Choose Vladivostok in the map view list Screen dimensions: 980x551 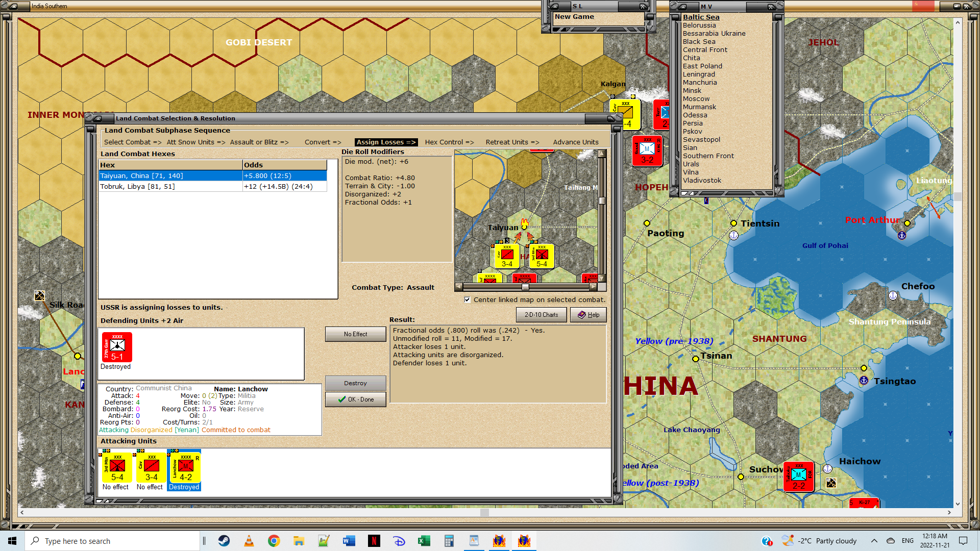click(702, 180)
